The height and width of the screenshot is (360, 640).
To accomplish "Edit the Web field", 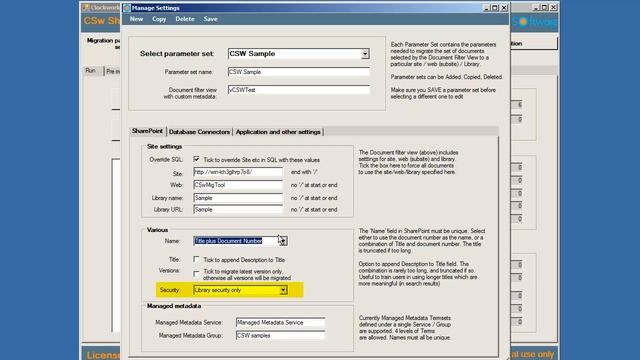I will click(238, 185).
